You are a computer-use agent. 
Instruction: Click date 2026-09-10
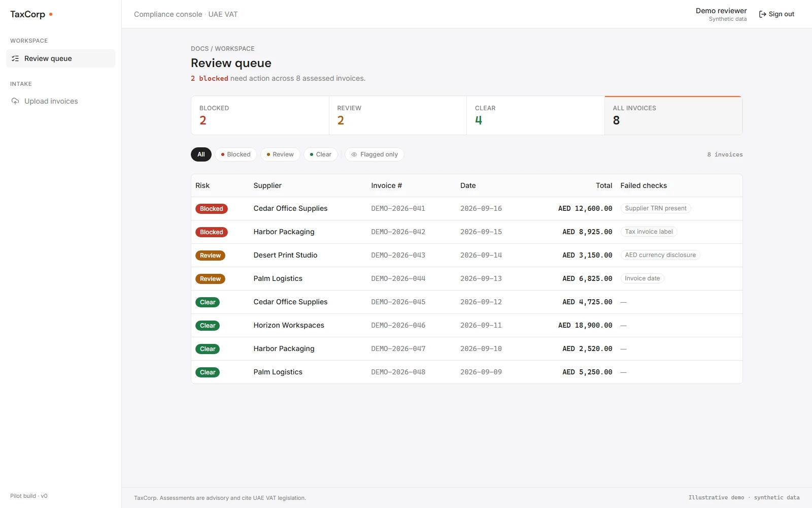[x=481, y=348]
